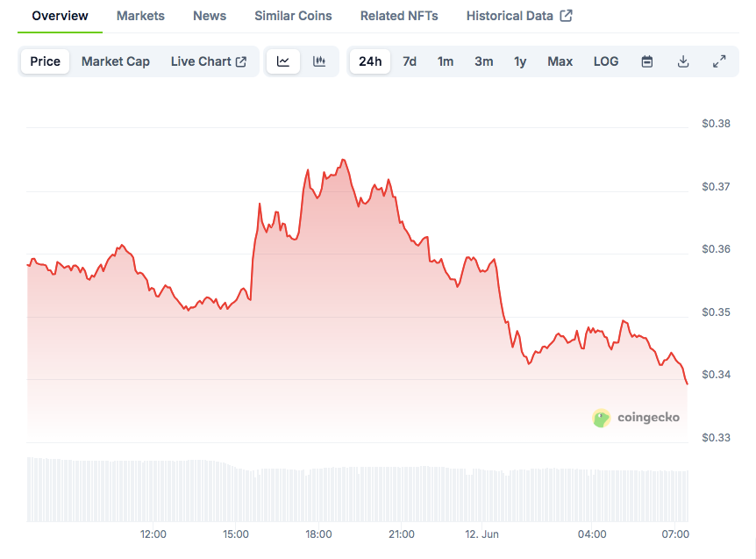Change the time range to 7d

410,61
